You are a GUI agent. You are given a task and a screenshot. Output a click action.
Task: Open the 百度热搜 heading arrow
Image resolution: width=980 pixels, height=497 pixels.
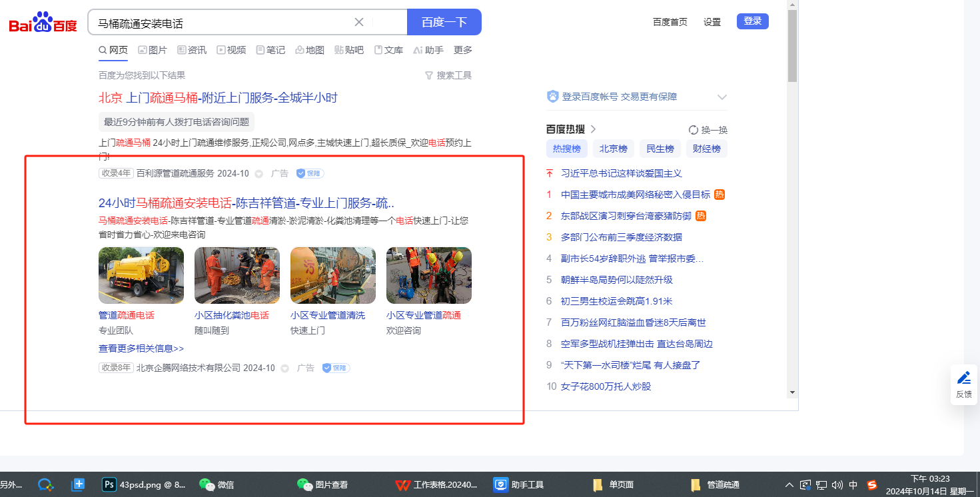(x=593, y=129)
